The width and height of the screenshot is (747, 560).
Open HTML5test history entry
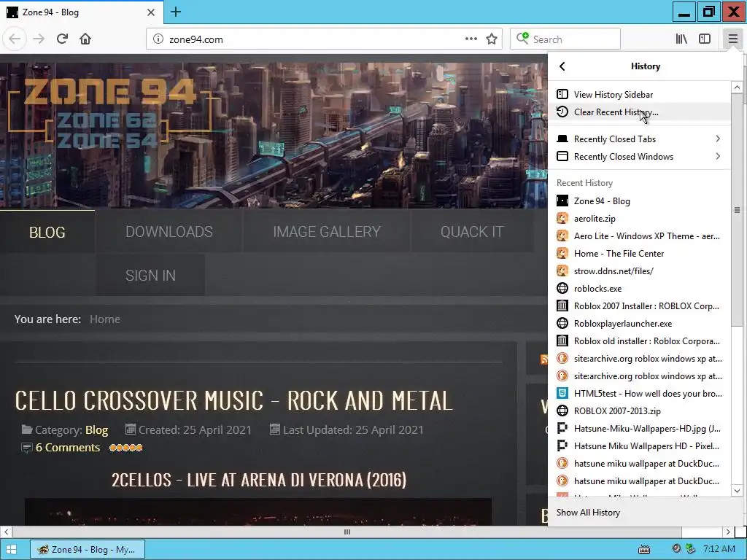click(639, 393)
